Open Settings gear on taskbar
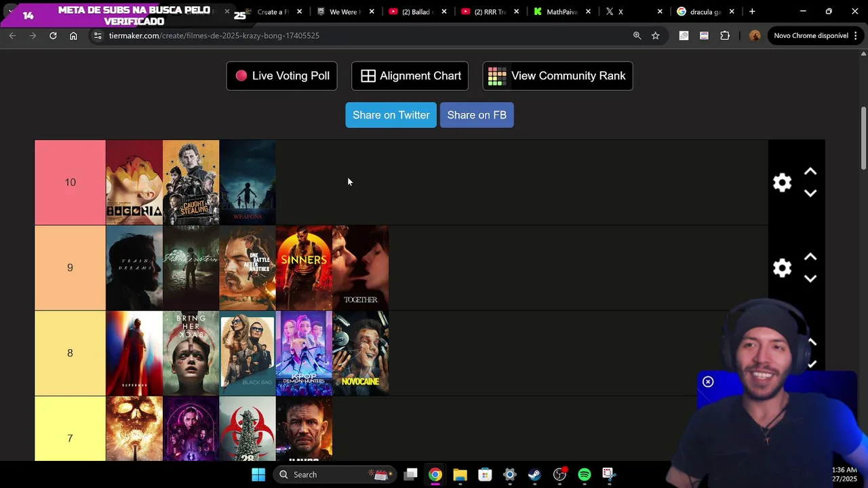The width and height of the screenshot is (868, 488). 509,474
